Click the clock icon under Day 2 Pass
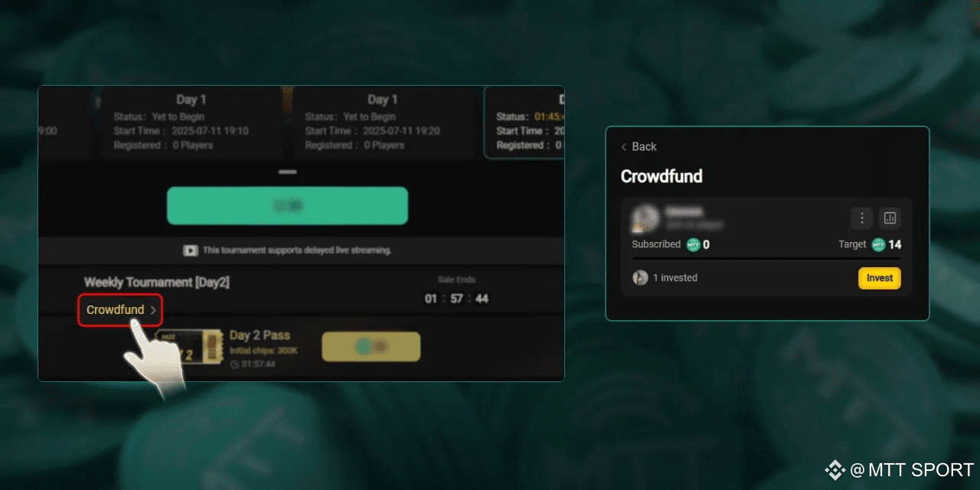 [x=234, y=364]
